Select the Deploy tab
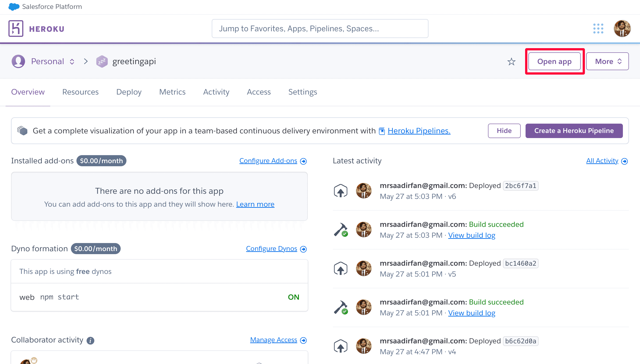640x364 pixels. (x=129, y=92)
